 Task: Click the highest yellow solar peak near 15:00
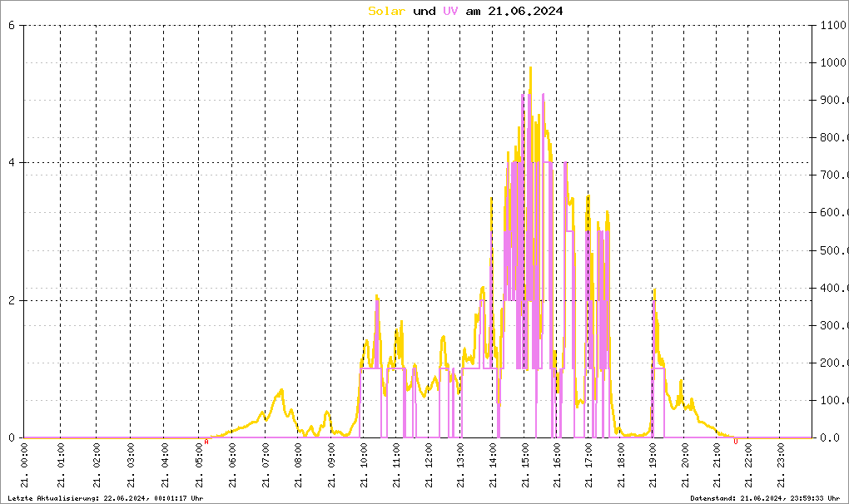531,68
